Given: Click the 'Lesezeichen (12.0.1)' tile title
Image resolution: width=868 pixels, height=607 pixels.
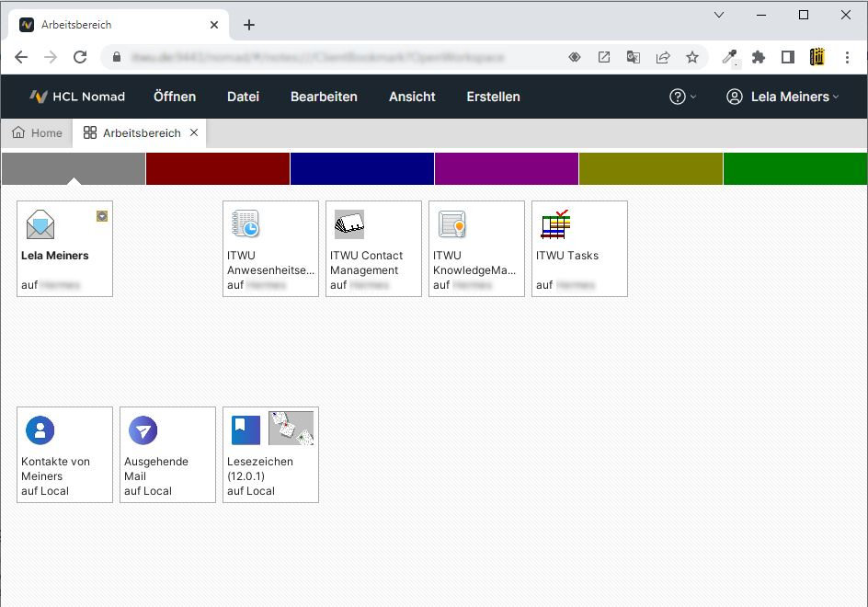Looking at the screenshot, I should [x=260, y=469].
